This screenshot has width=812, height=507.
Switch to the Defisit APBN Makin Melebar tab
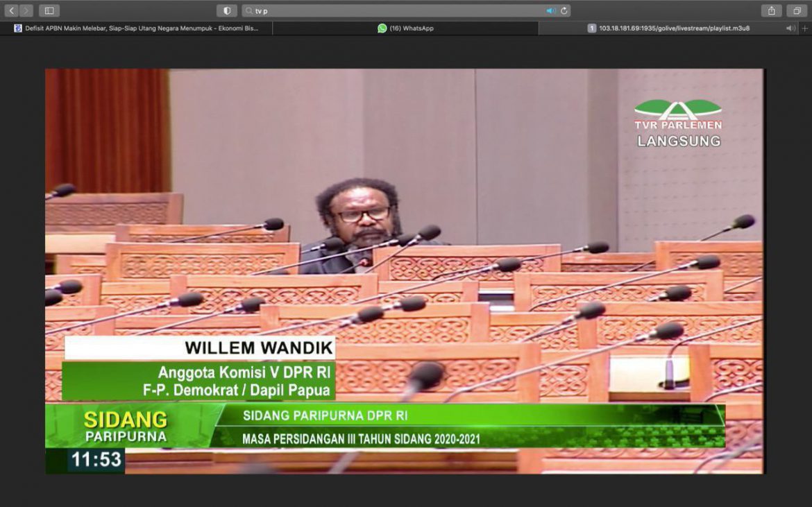pos(135,28)
